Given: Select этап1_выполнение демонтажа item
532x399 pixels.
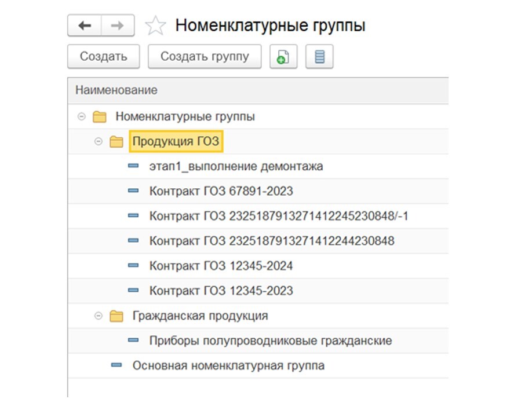Looking at the screenshot, I should click(236, 166).
